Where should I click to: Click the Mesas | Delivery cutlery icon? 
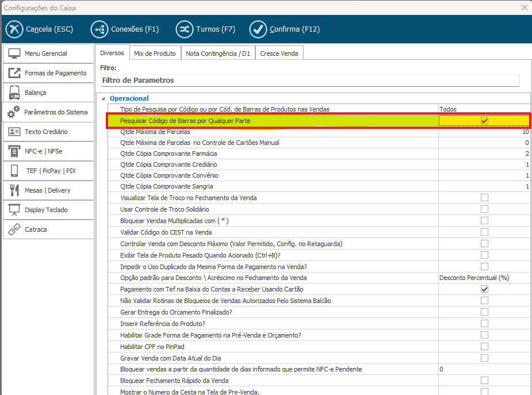tap(15, 190)
